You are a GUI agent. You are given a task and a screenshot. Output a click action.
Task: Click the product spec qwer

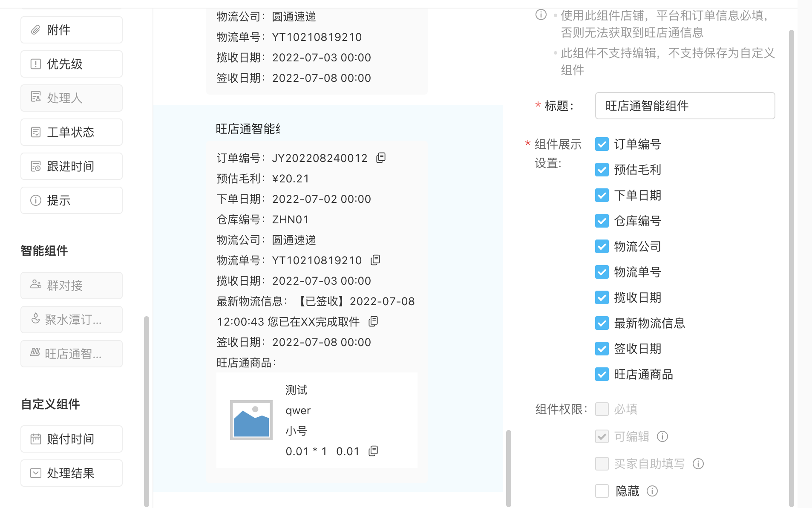(x=298, y=410)
